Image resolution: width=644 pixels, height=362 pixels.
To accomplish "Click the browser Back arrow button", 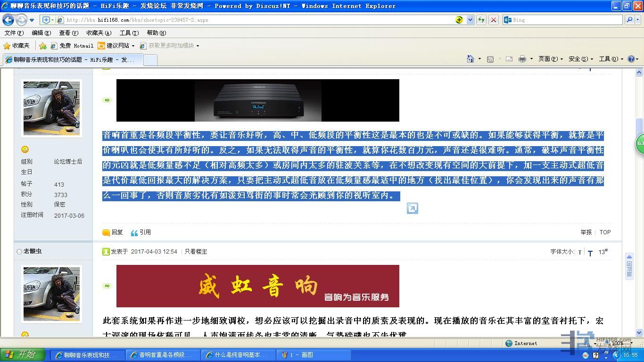I will [8, 20].
